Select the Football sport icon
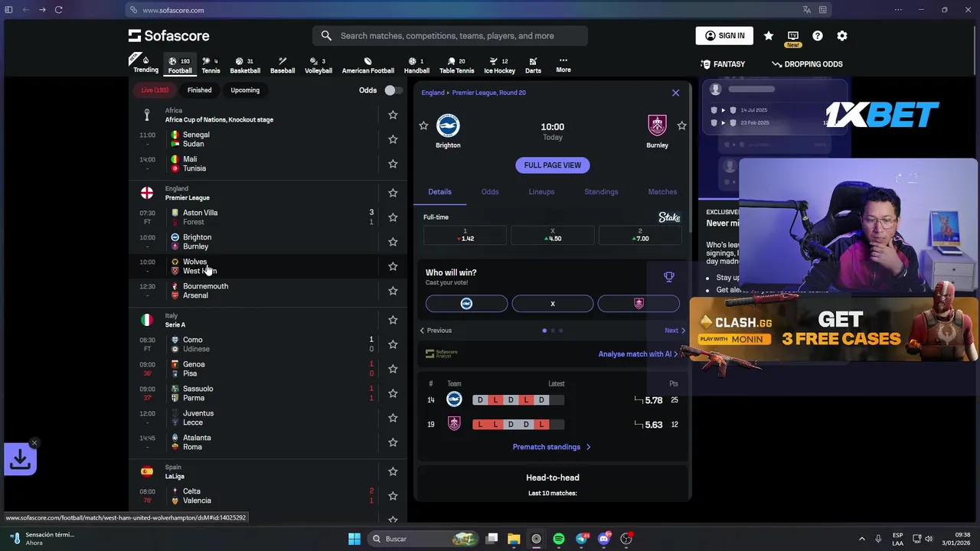This screenshot has height=551, width=980. tap(180, 65)
